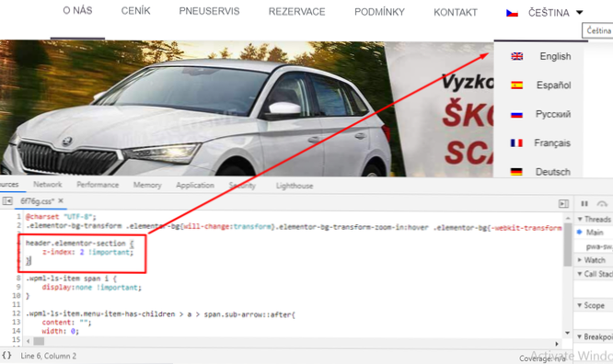This screenshot has height=364, width=613.
Task: Open the Application panel tab
Action: tap(195, 185)
